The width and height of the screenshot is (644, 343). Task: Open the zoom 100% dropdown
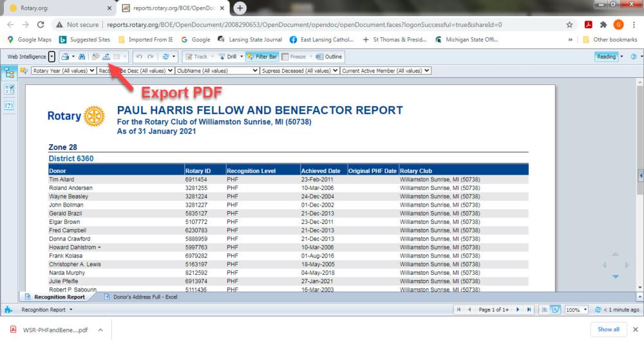585,310
